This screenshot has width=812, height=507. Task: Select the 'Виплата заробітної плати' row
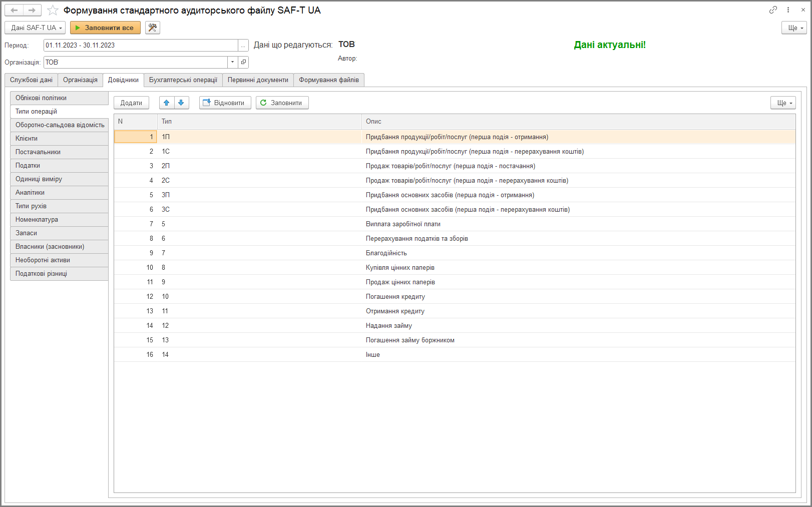[455, 224]
